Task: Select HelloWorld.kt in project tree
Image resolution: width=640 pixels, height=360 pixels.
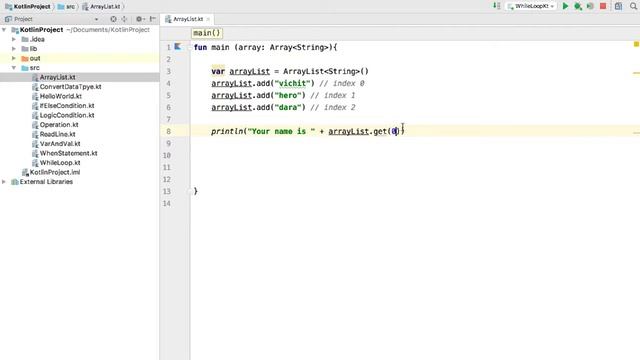Action: point(60,96)
